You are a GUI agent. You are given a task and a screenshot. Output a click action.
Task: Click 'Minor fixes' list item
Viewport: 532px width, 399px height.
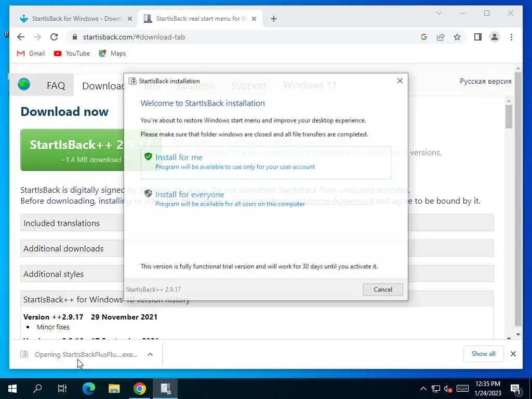(x=53, y=327)
